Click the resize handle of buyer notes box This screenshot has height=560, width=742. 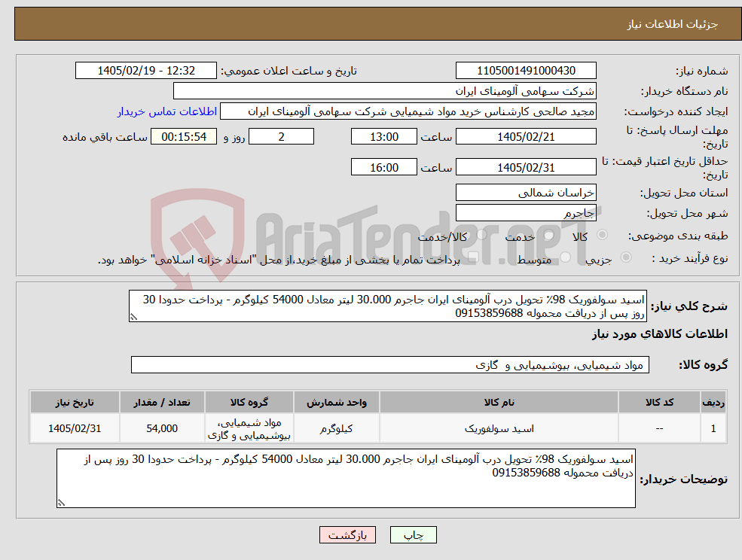(x=61, y=504)
